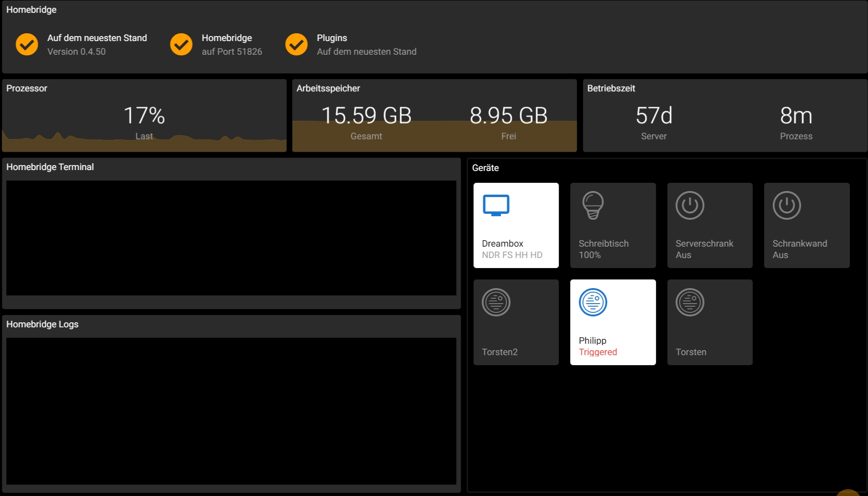This screenshot has width=868, height=496.
Task: Click the Schreibtisch lightbulb icon
Action: pos(593,205)
